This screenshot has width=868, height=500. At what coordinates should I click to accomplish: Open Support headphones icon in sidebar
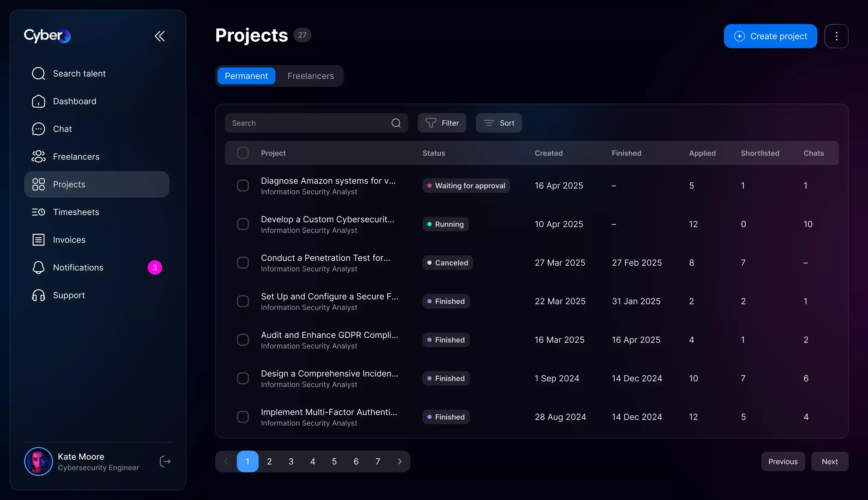pyautogui.click(x=38, y=295)
